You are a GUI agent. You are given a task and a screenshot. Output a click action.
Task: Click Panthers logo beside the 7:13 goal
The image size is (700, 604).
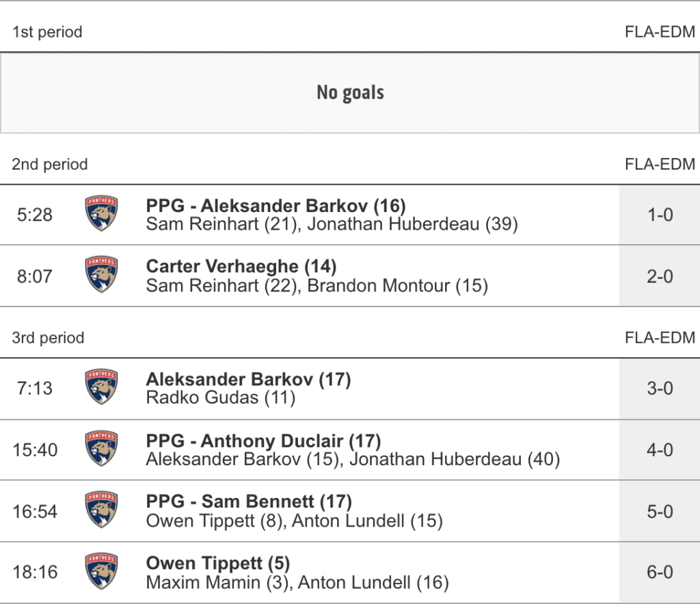101,388
